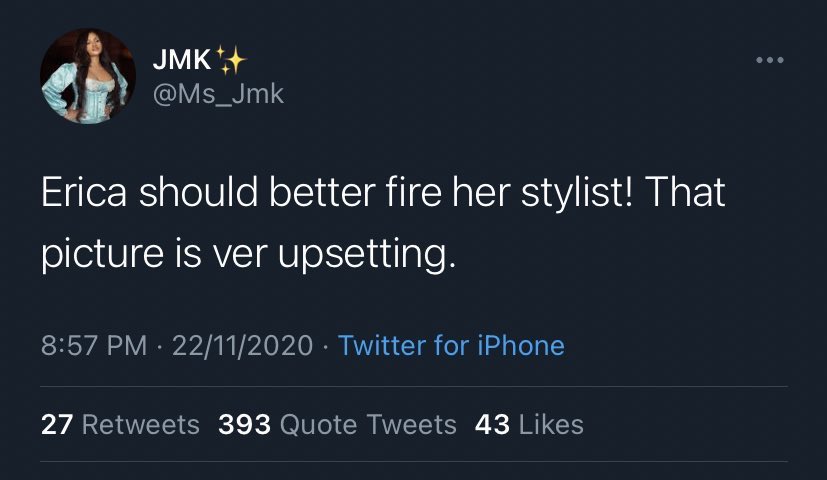
Task: Click the 27 retweet count number
Action: point(56,424)
